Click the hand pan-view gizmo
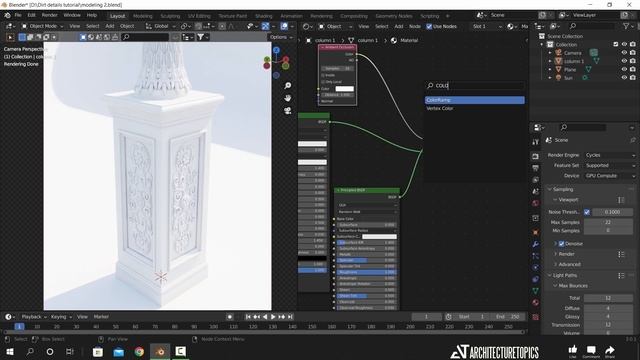The height and width of the screenshot is (360, 640). click(288, 98)
